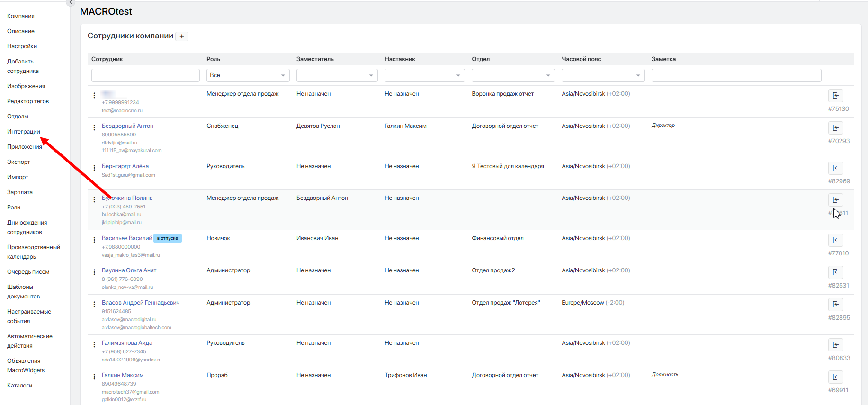Collapse the sidebar with the chevron arrow
The height and width of the screenshot is (405, 868).
click(71, 2)
